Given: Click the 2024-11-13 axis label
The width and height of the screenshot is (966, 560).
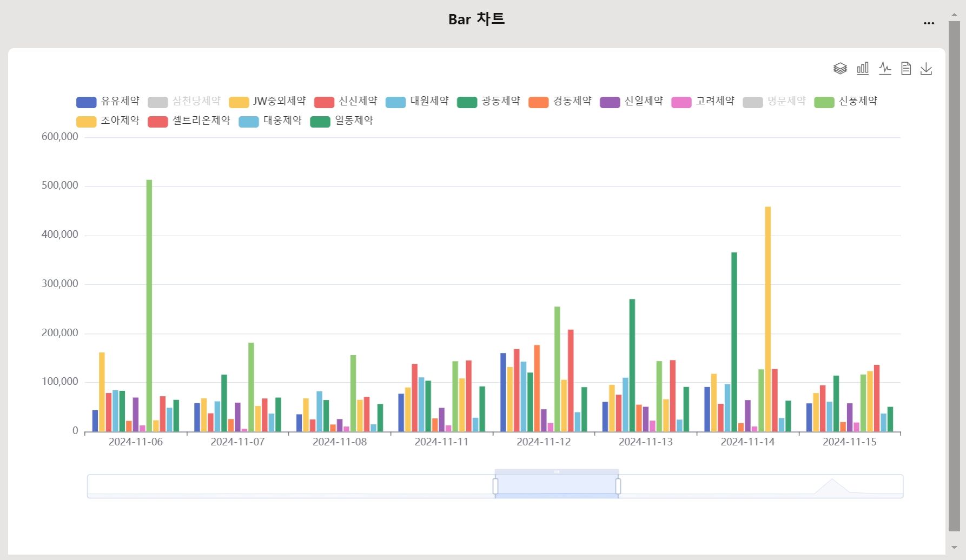Looking at the screenshot, I should coord(646,442).
